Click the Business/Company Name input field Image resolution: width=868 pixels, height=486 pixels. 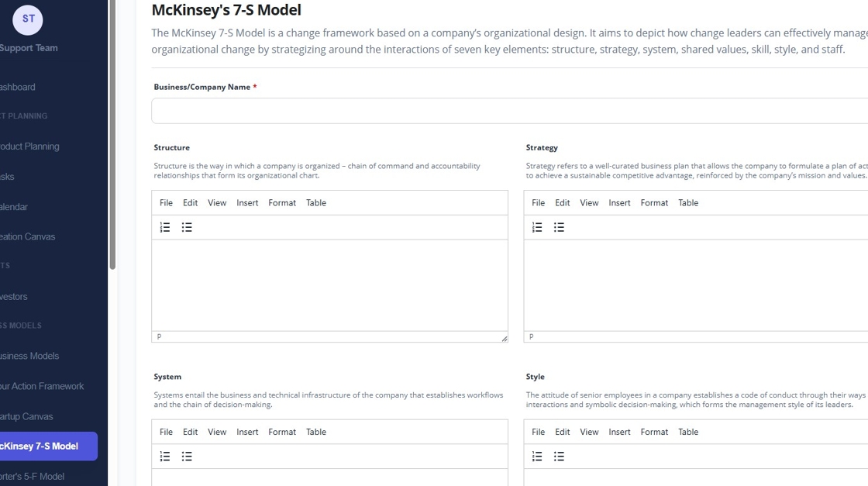[509, 111]
